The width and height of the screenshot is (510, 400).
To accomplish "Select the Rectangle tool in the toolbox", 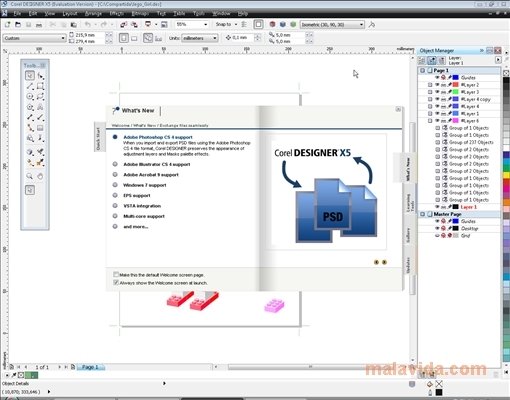I will (x=40, y=86).
